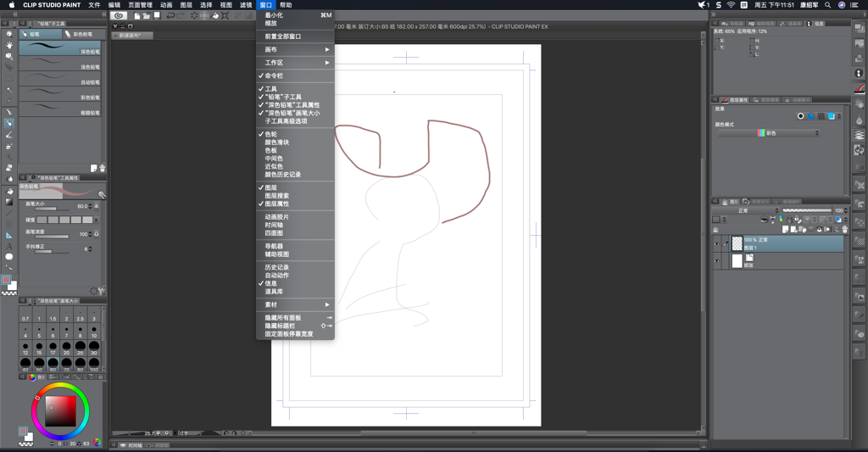Click inside the color wheel saturation square
868x452 pixels.
coord(60,410)
